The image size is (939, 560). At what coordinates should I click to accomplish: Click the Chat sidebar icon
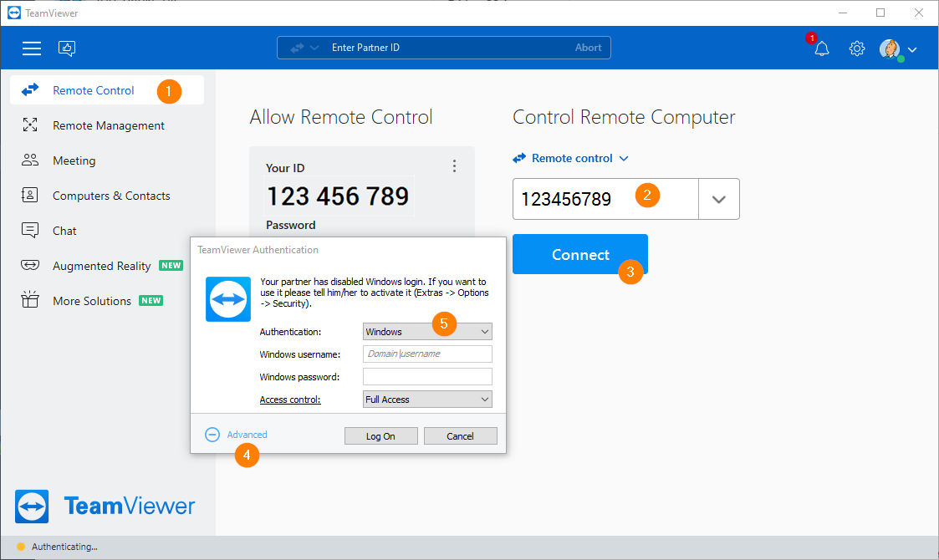tap(30, 231)
